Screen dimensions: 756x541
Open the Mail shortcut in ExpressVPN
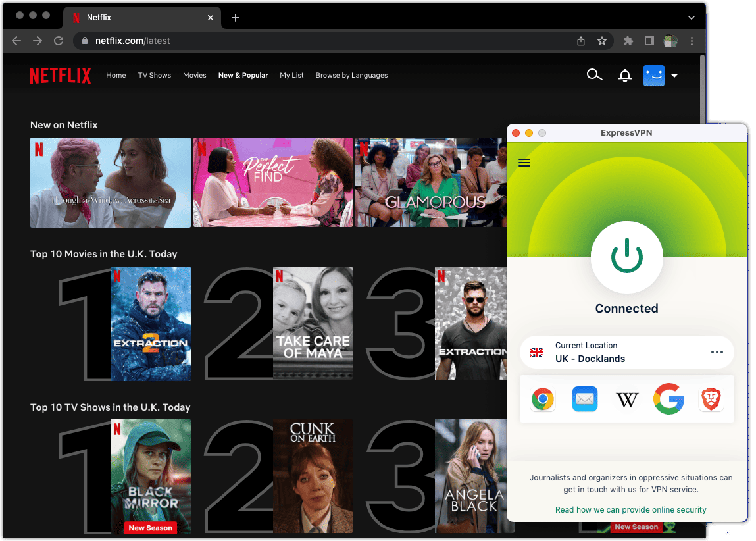pyautogui.click(x=584, y=399)
